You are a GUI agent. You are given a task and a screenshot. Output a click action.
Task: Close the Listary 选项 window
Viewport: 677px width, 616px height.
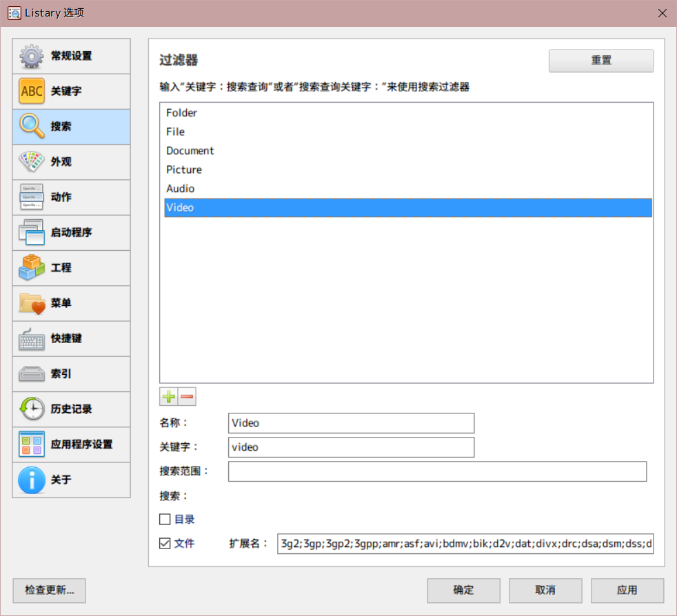[x=662, y=13]
